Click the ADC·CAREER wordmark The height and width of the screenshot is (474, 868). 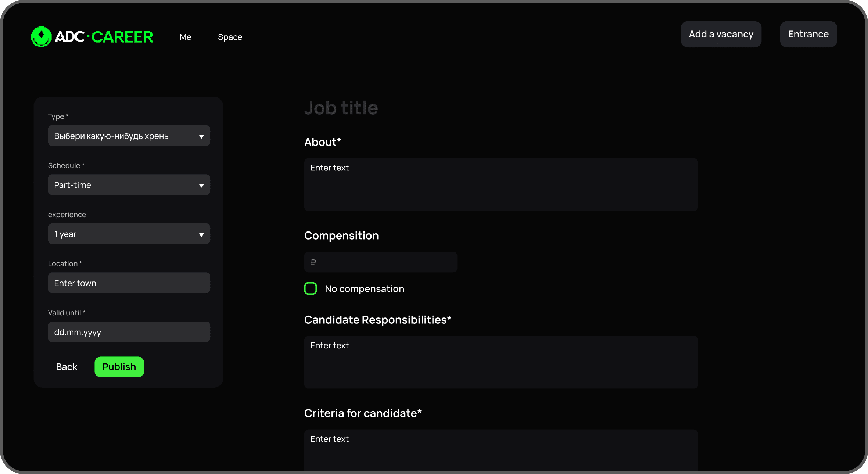(104, 37)
